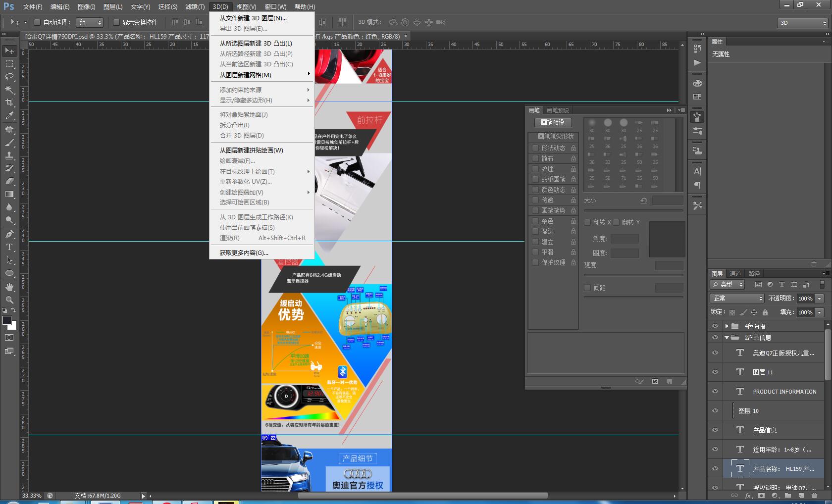Check the 散布 brush option
The height and width of the screenshot is (504, 832).
click(535, 158)
